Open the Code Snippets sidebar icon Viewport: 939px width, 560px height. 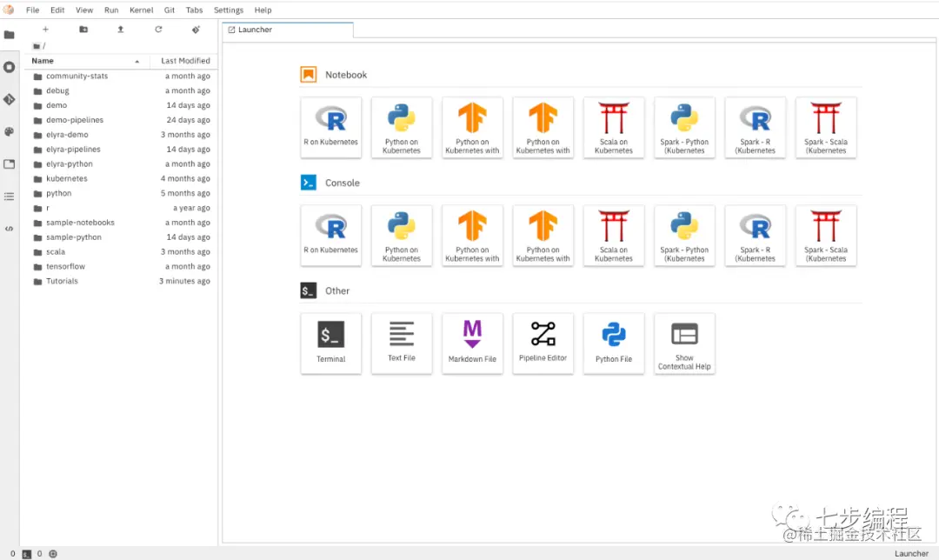[x=9, y=229]
